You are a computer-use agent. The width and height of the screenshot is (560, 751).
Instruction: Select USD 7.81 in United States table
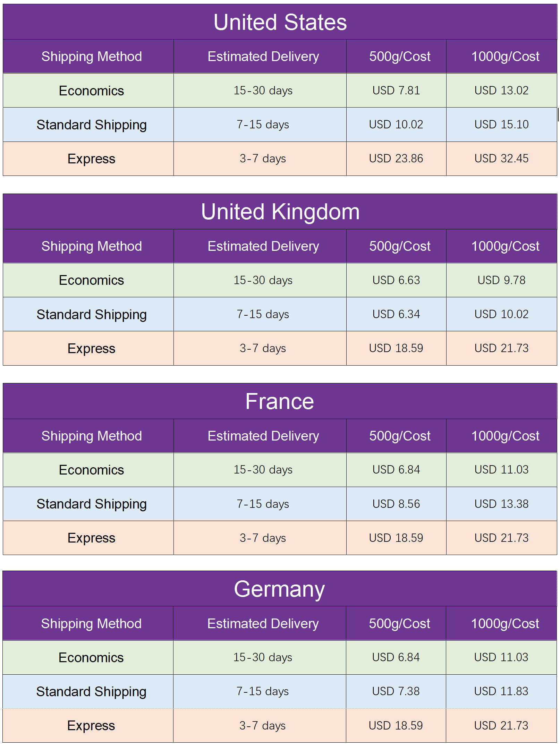click(x=396, y=90)
